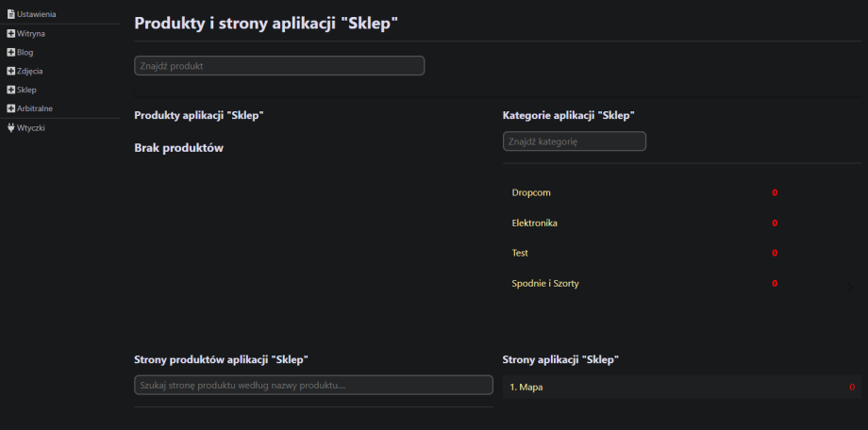
Task: Expand Zdjęcia with its plus icon
Action: (x=11, y=71)
